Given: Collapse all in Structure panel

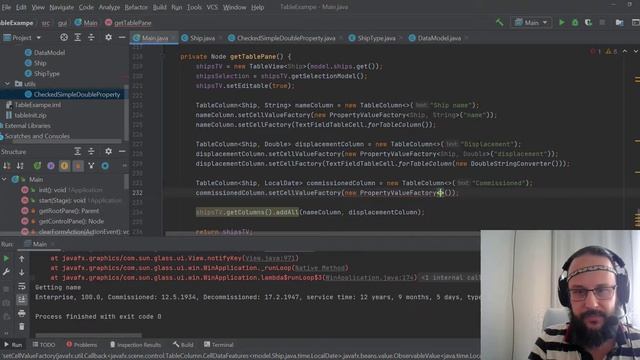Looking at the screenshot, I should pyautogui.click(x=91, y=151).
